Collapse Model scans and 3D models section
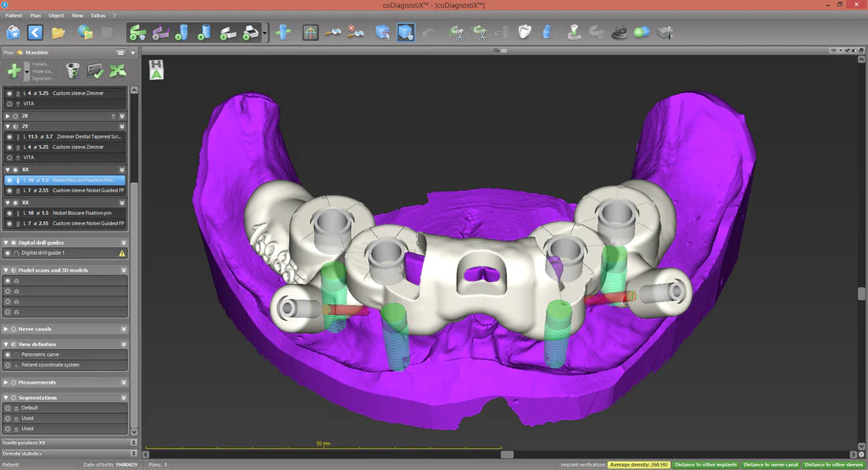The width and height of the screenshot is (868, 470). coord(6,270)
